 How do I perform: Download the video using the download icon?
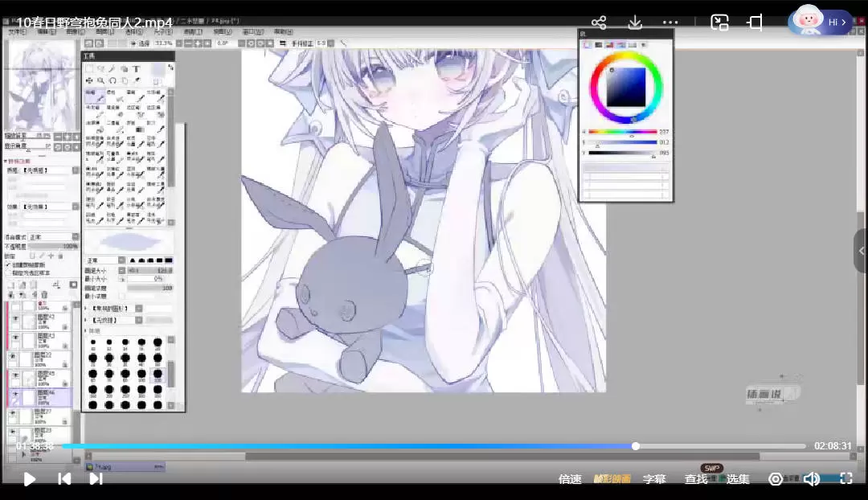click(x=635, y=23)
